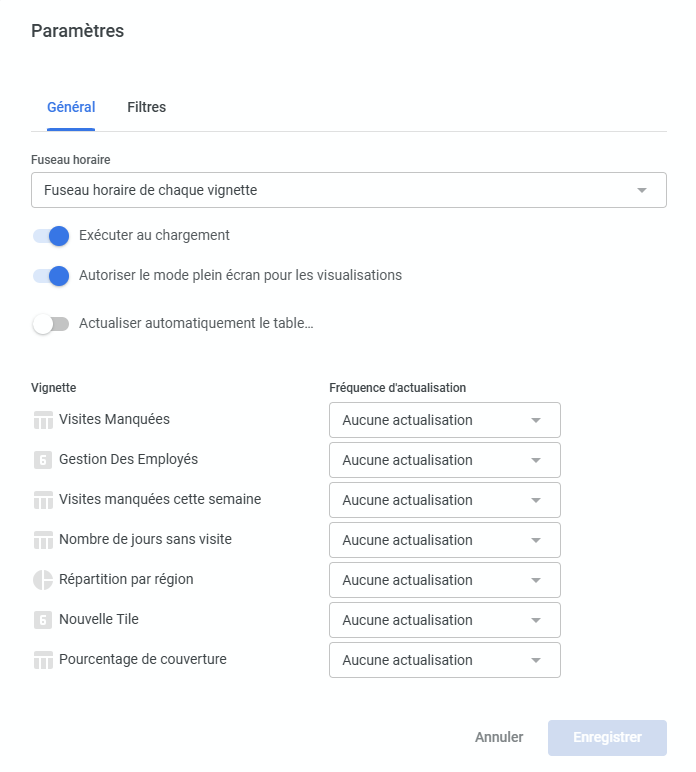Screen dimensions: 696x772
Task: Click the Annuler button
Action: [499, 737]
